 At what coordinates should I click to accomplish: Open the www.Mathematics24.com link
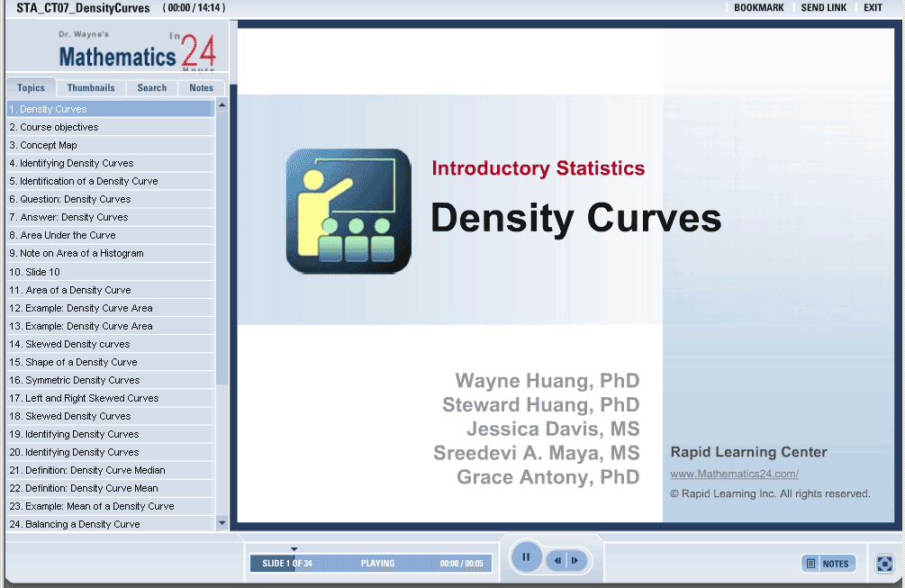point(734,474)
